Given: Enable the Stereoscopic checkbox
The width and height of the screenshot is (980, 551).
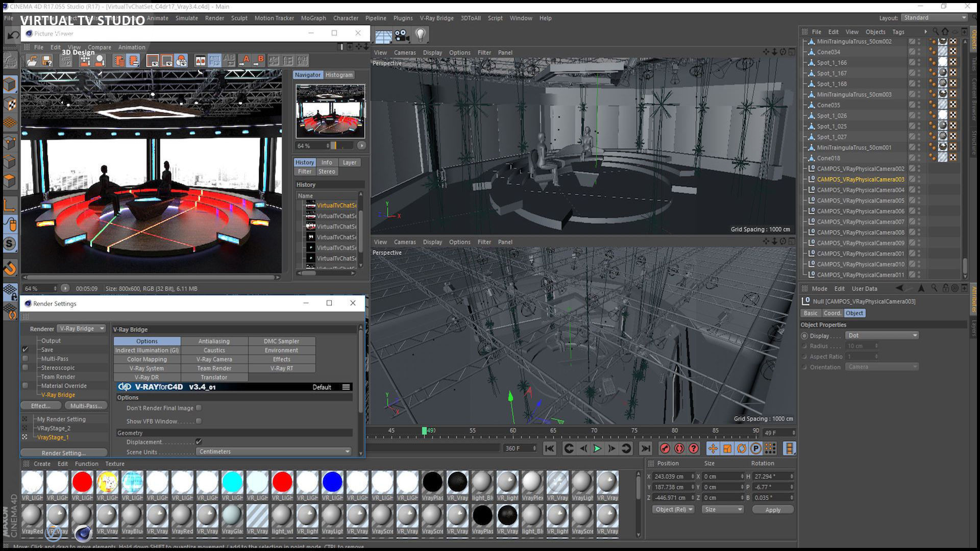Looking at the screenshot, I should point(25,367).
